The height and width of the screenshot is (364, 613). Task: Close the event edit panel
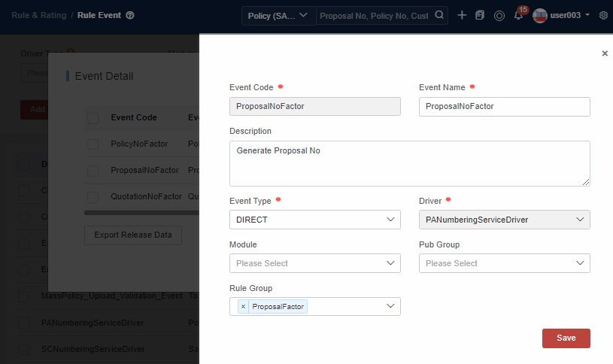pos(605,53)
